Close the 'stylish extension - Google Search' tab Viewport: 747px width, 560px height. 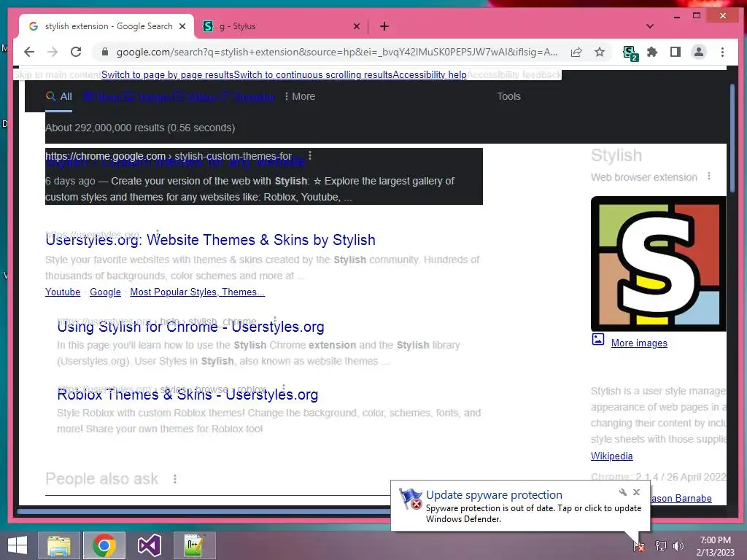point(182,26)
